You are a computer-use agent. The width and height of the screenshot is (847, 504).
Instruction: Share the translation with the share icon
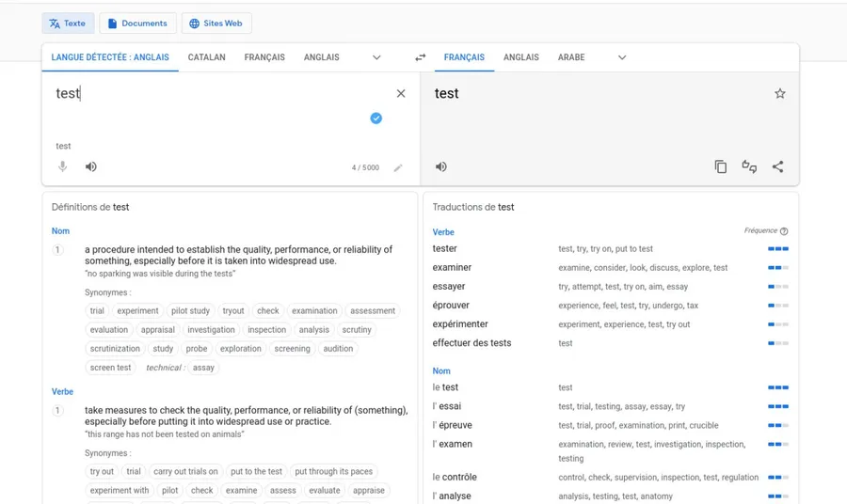(x=778, y=166)
